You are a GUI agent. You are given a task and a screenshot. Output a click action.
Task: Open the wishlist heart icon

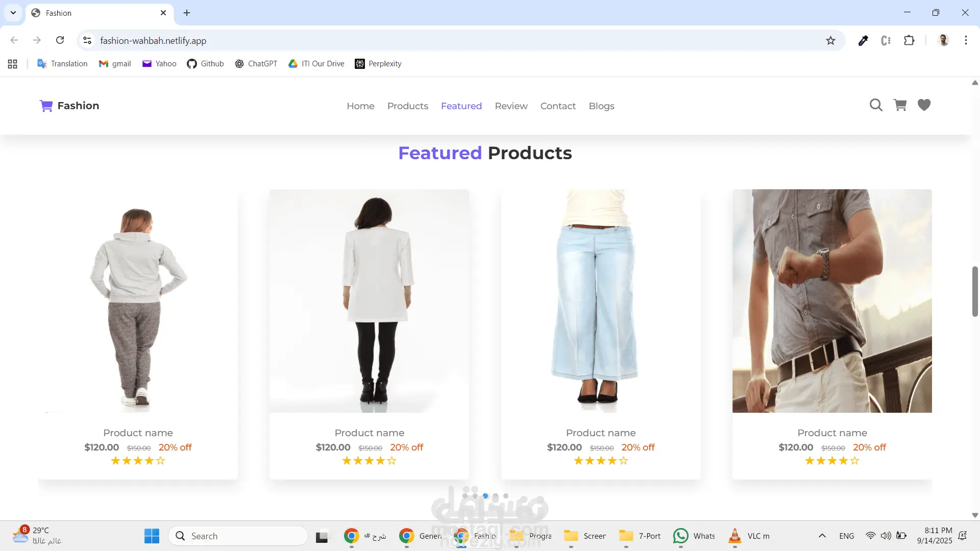pyautogui.click(x=924, y=105)
